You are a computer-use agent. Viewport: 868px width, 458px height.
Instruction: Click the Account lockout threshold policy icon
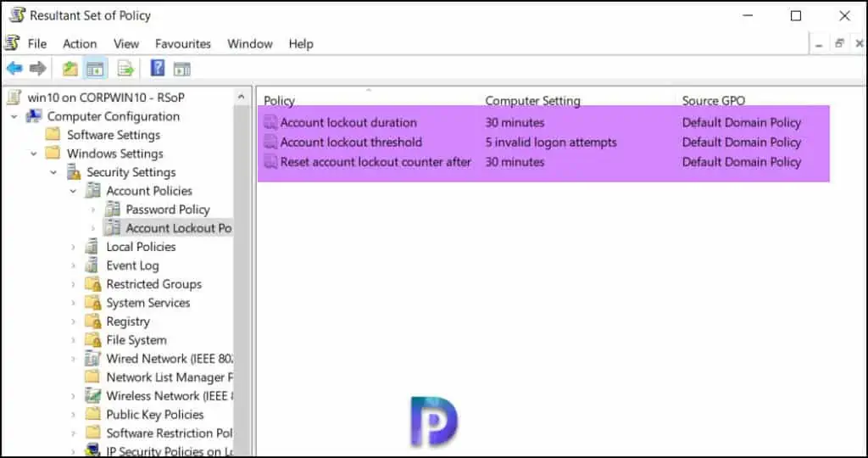click(x=270, y=142)
